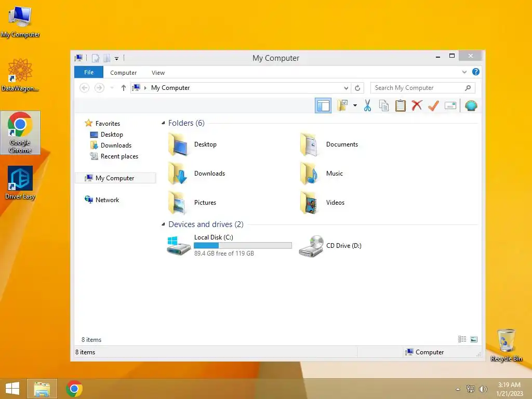The height and width of the screenshot is (399, 532).
Task: Switch to Large icons view button
Action: [x=474, y=339]
